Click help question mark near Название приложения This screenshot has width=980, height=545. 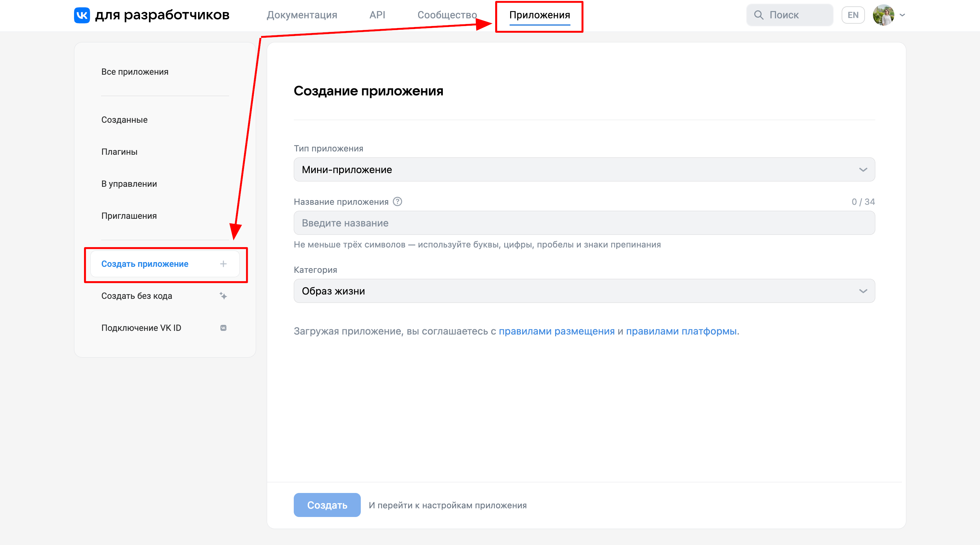[397, 201]
